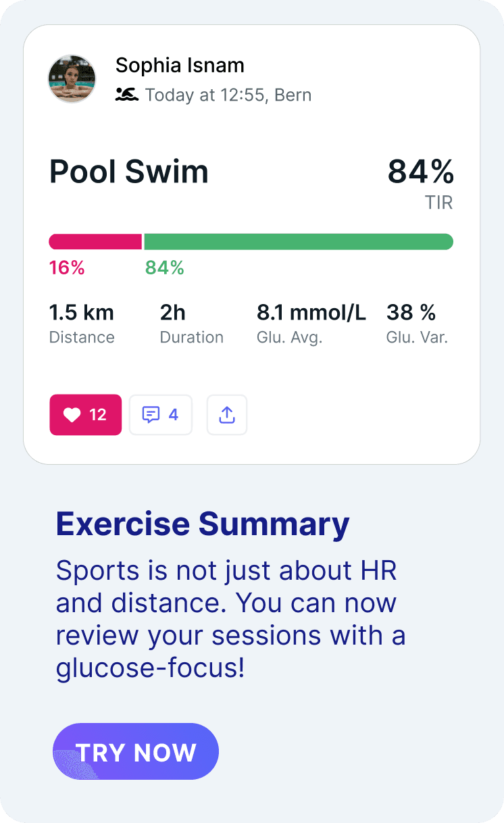The width and height of the screenshot is (504, 823).
Task: Click the Exercise Summary heading
Action: click(203, 524)
